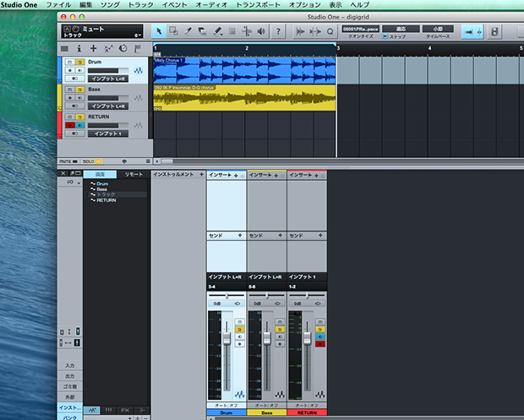Click the Bass channel pan slider
The image size is (524, 420).
pos(267,296)
